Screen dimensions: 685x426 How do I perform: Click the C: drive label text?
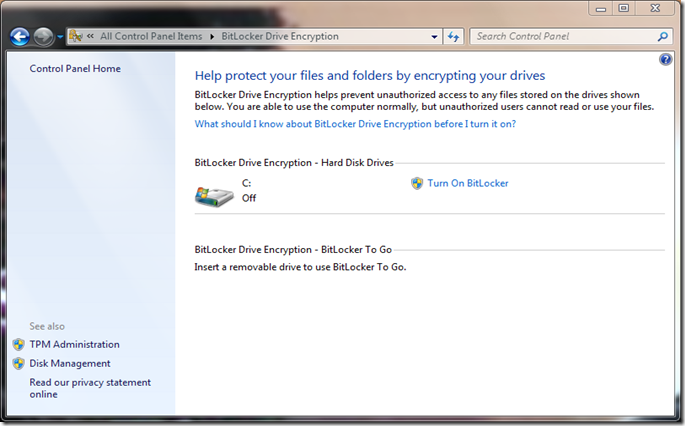coord(246,183)
